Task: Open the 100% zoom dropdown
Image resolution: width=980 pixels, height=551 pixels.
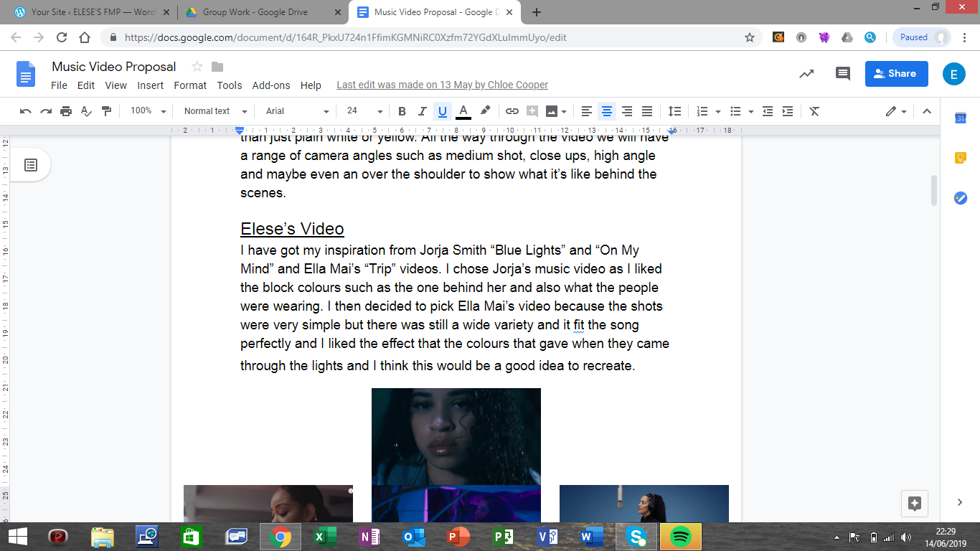Action: (x=148, y=111)
